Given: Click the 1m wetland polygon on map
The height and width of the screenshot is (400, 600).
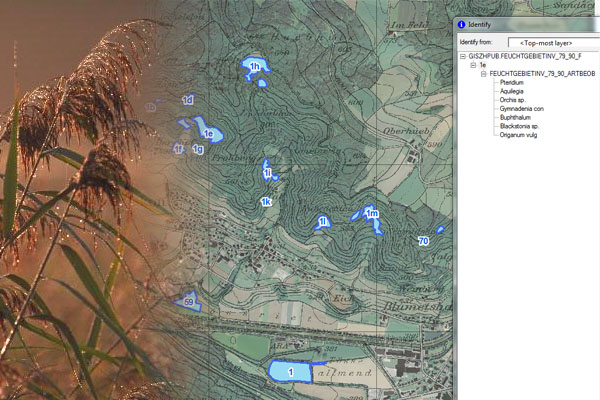Looking at the screenshot, I should tap(371, 215).
